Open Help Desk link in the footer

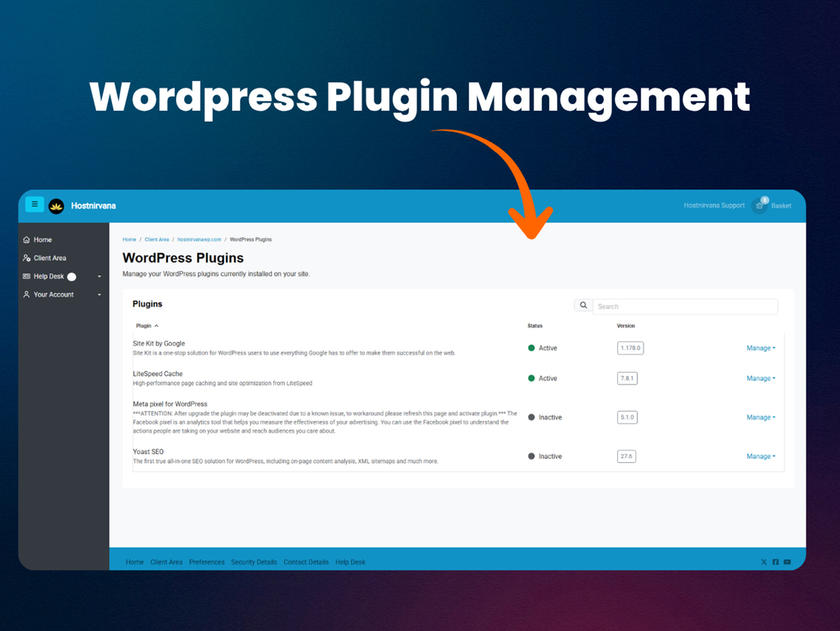pos(351,562)
